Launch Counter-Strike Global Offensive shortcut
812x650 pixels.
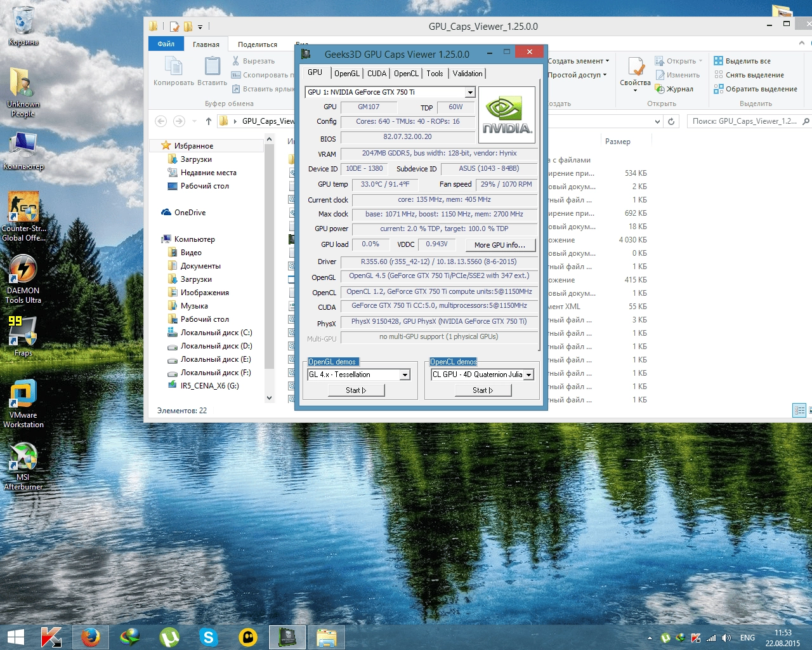tap(23, 216)
